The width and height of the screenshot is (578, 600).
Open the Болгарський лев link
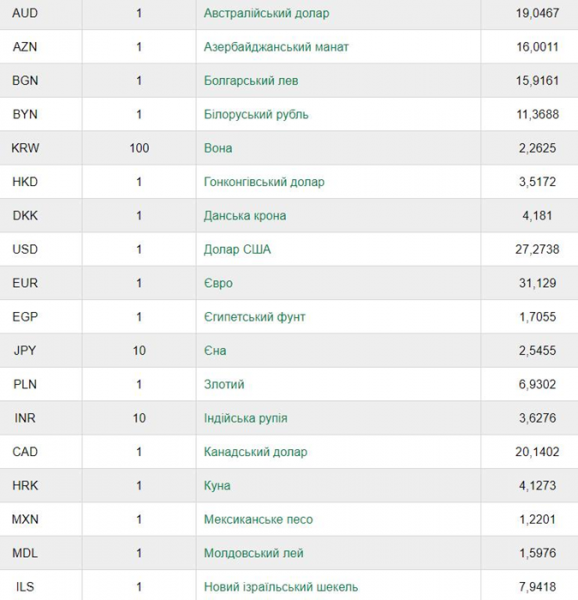tap(251, 81)
